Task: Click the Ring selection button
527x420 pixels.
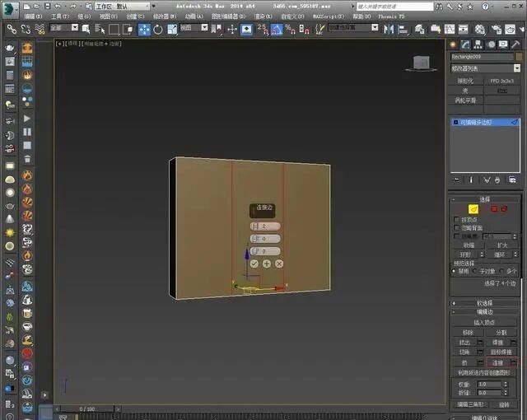Action: click(465, 254)
